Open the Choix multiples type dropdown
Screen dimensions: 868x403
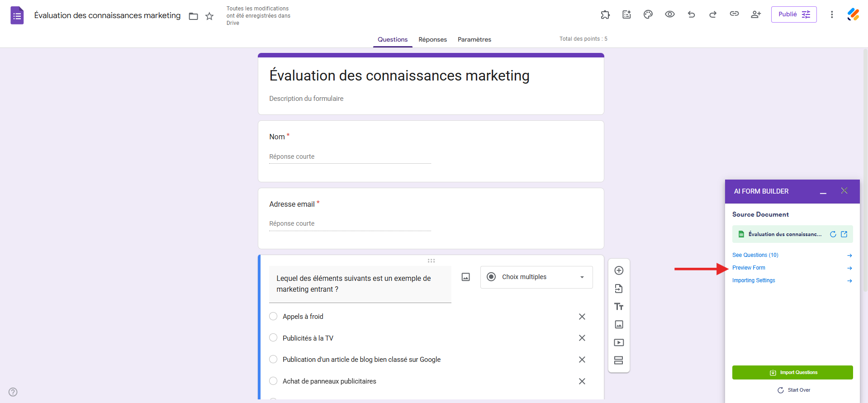tap(536, 277)
